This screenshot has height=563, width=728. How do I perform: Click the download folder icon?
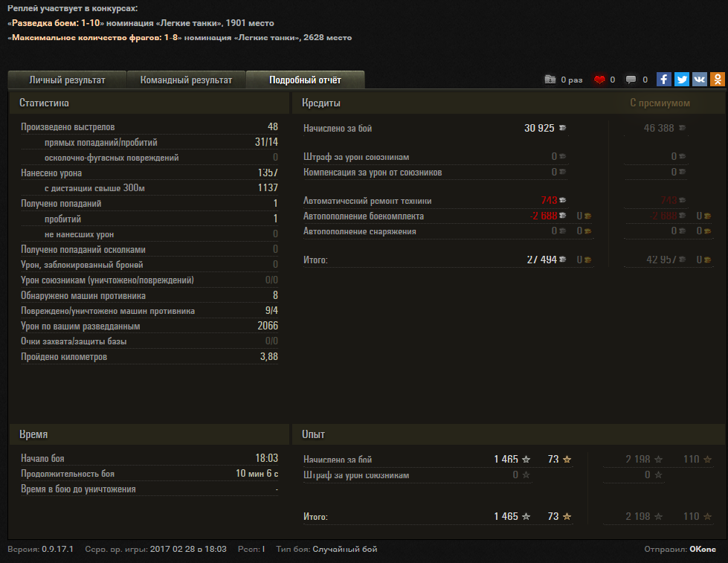point(550,80)
